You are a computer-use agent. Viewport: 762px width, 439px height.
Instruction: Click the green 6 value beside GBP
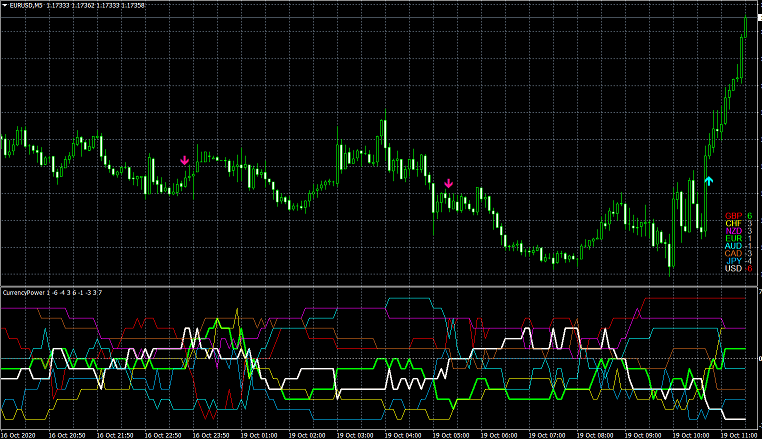(x=749, y=216)
